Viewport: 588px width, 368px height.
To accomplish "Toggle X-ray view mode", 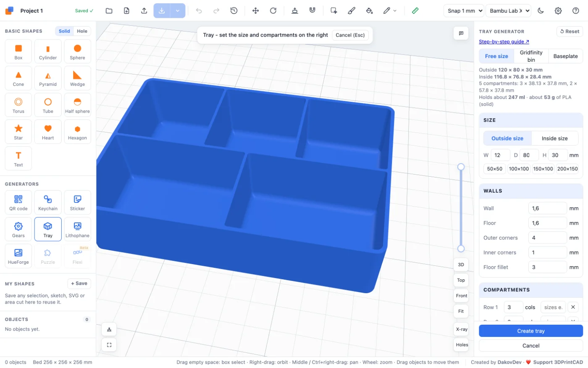I will point(462,329).
